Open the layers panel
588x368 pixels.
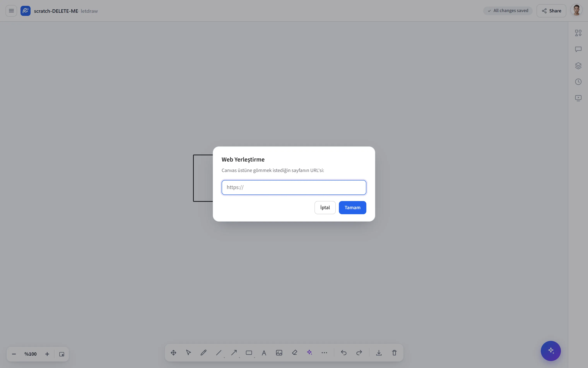pyautogui.click(x=578, y=65)
